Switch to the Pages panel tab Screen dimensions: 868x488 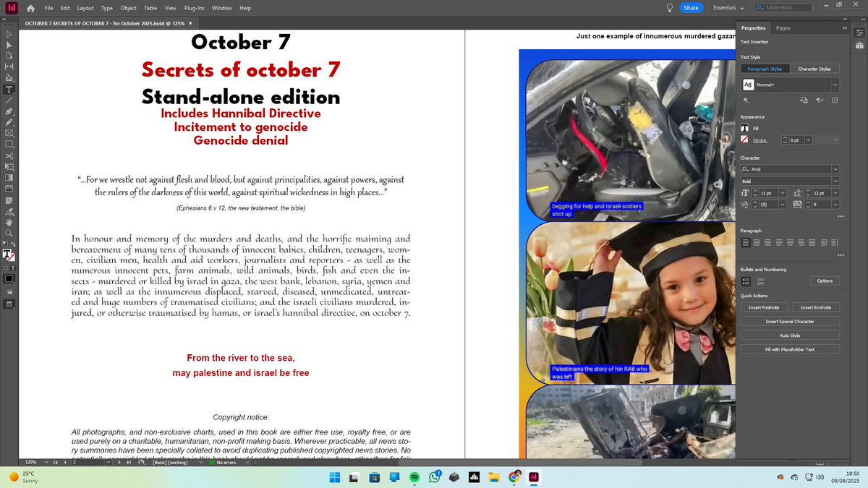coord(783,27)
